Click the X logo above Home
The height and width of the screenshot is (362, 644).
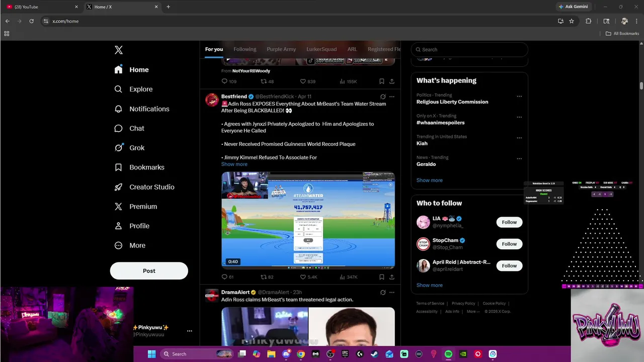tap(119, 50)
